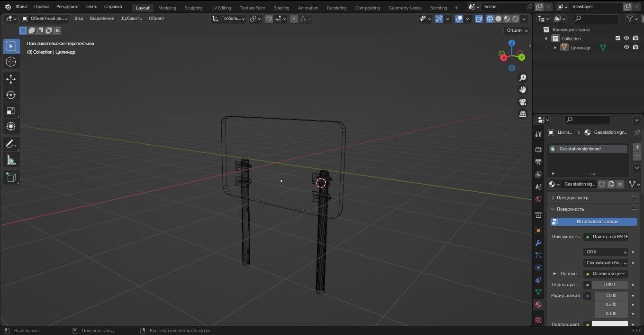Activate the Transform tool
This screenshot has width=644, height=335.
11,126
